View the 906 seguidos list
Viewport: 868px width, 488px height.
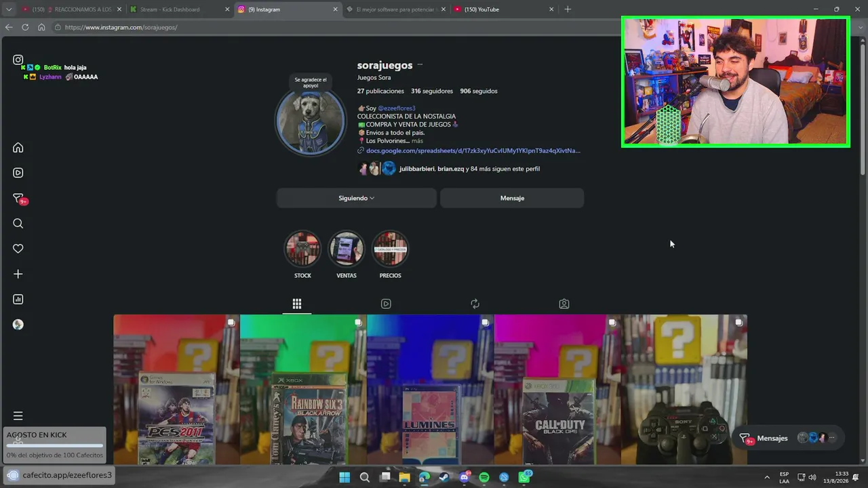[x=479, y=91]
